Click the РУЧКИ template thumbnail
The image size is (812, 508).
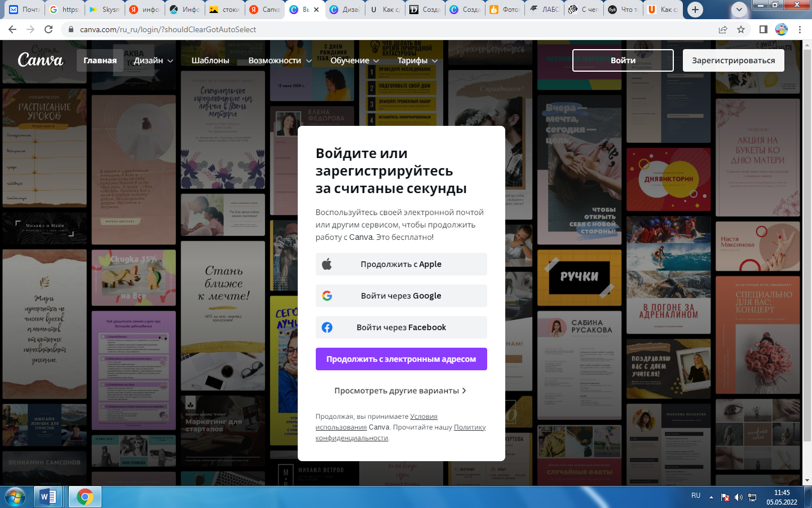coord(579,277)
